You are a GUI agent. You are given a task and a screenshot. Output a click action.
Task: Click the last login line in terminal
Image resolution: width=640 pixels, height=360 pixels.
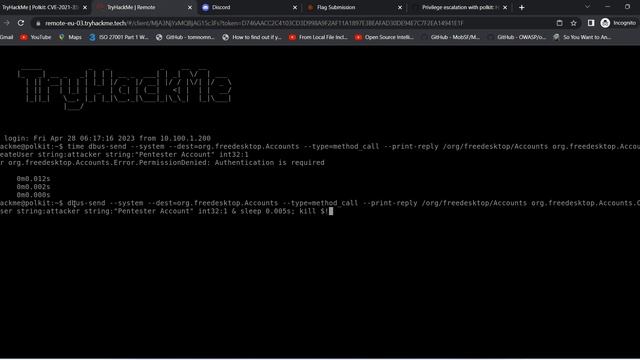106,138
